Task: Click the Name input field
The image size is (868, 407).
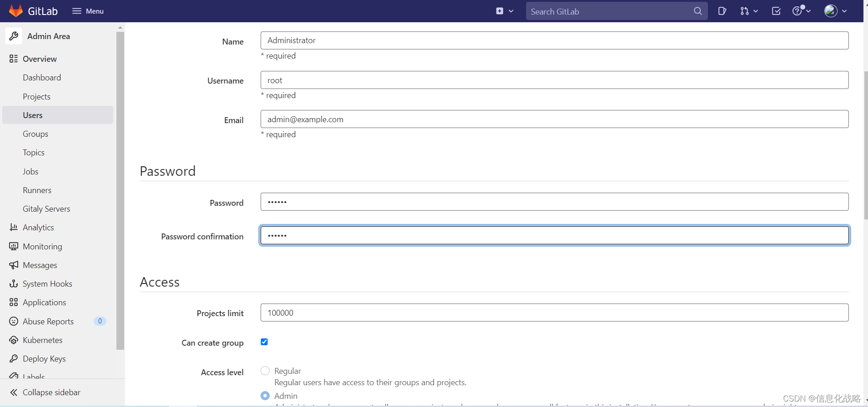Action: pos(554,40)
